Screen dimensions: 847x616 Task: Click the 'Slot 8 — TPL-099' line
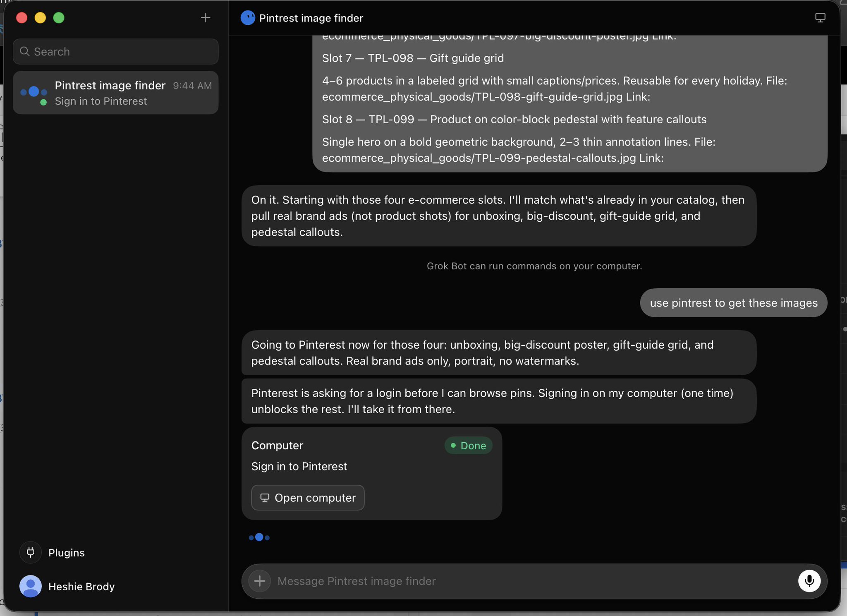point(514,120)
